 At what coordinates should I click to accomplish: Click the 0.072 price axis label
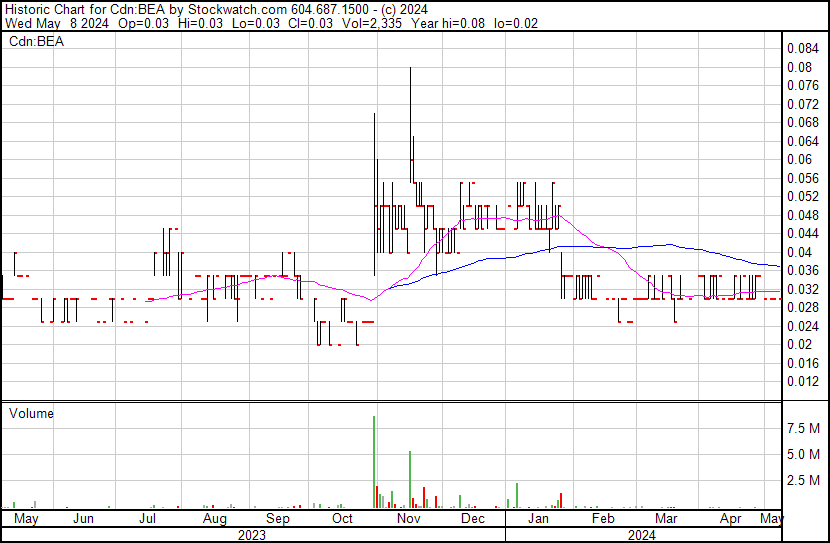click(803, 104)
